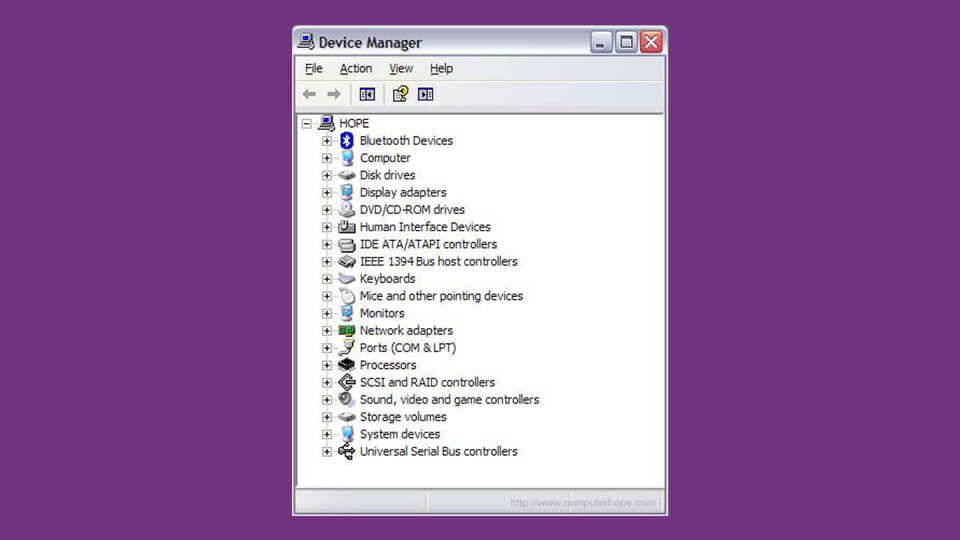Expand the Sound, video and game controllers
960x540 pixels.
[x=326, y=400]
